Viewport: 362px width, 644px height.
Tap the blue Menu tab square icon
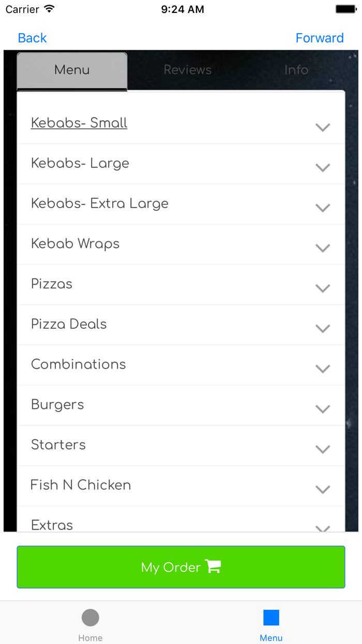(271, 618)
